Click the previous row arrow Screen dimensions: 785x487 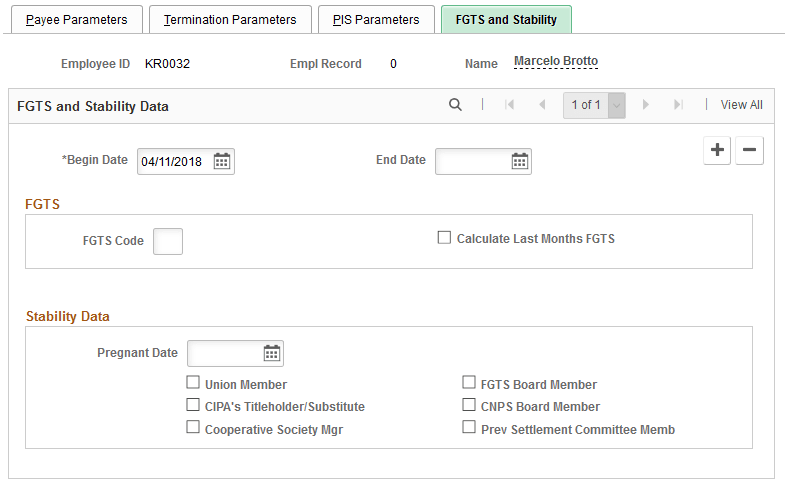542,105
